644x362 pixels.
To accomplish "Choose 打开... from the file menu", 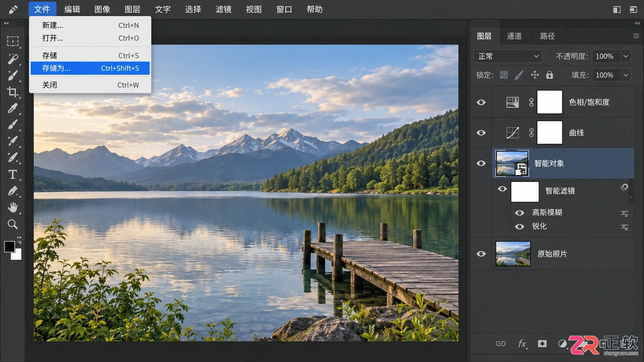I will point(90,38).
